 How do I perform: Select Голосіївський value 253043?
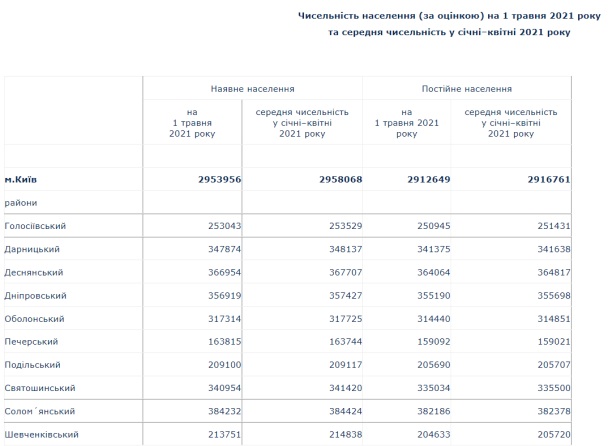[x=225, y=226]
